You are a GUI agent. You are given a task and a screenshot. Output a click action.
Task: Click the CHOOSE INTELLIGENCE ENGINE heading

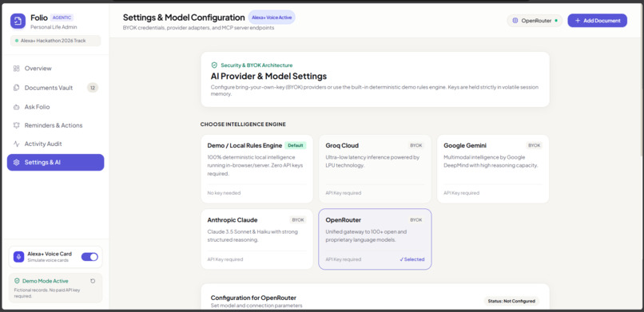(243, 124)
